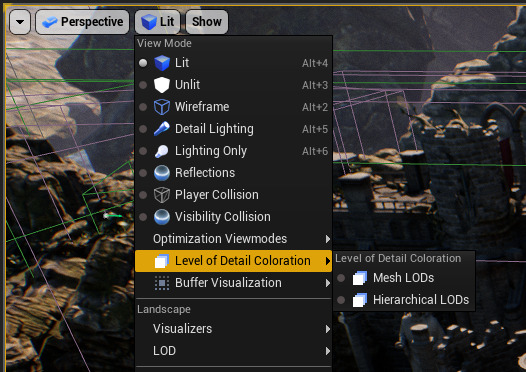
Task: Click the Lit cube icon in View Mode list
Action: click(x=162, y=63)
